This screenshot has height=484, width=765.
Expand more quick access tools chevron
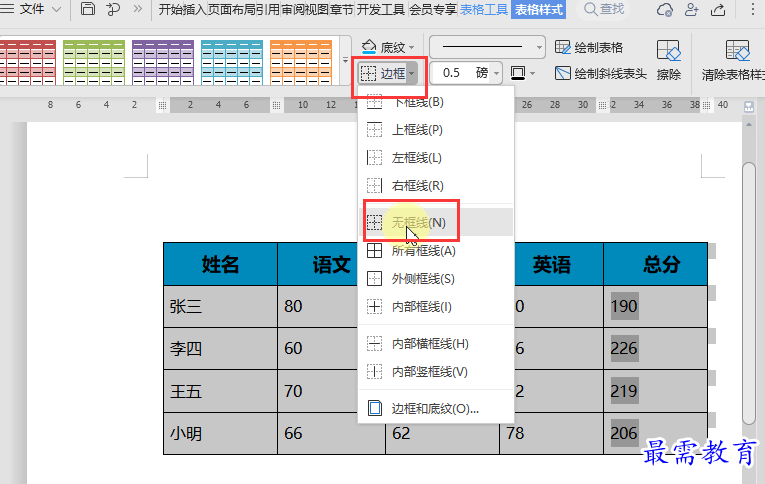coord(138,9)
